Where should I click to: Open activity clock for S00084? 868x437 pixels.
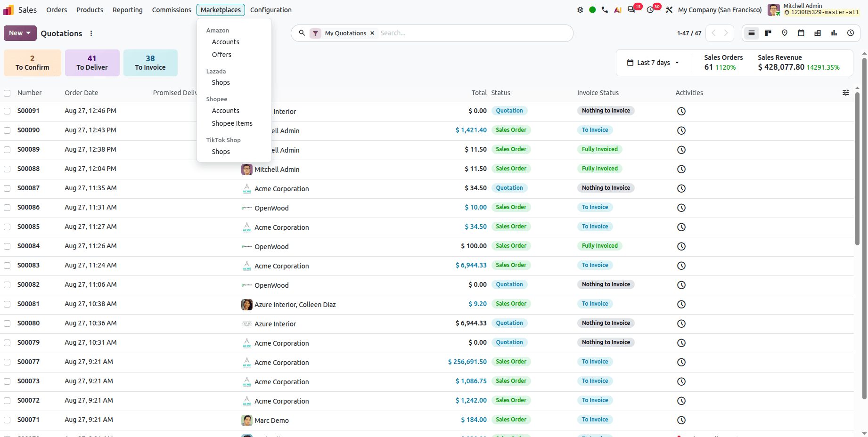click(681, 246)
